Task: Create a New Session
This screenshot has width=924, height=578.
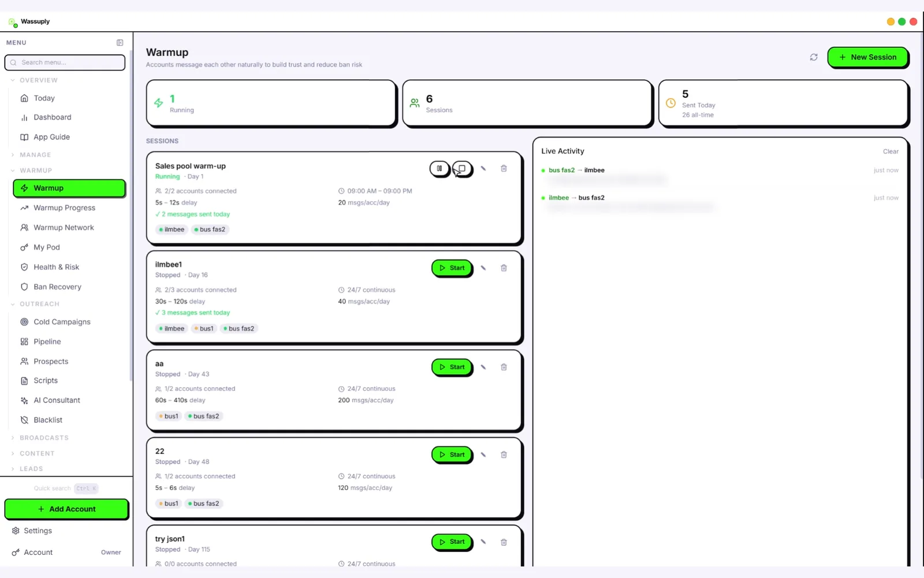Action: (x=868, y=57)
